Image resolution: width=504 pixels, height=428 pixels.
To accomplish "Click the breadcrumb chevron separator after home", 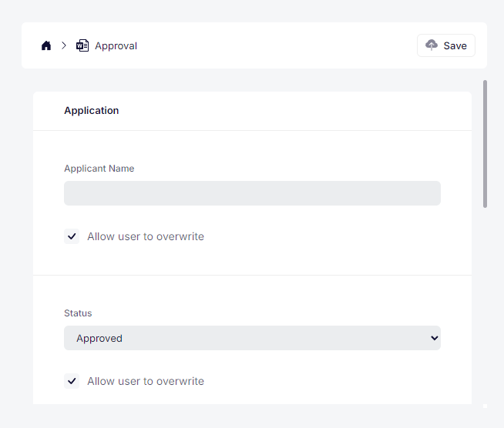I will tap(64, 45).
